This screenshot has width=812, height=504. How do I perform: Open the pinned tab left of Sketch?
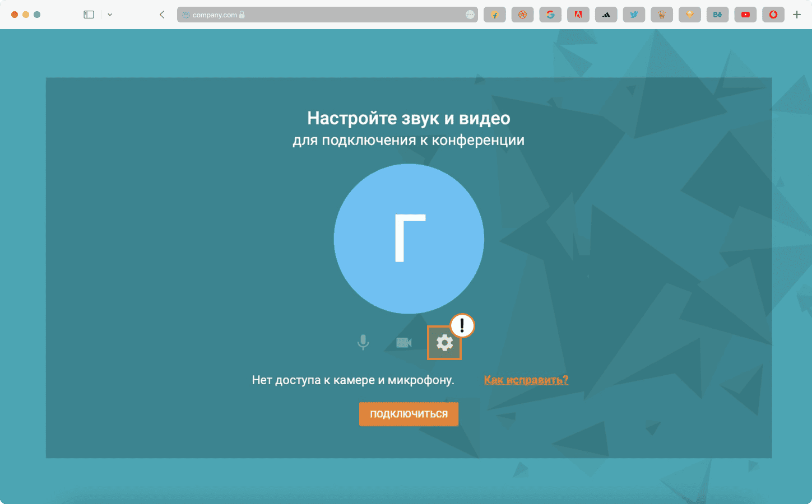[662, 15]
